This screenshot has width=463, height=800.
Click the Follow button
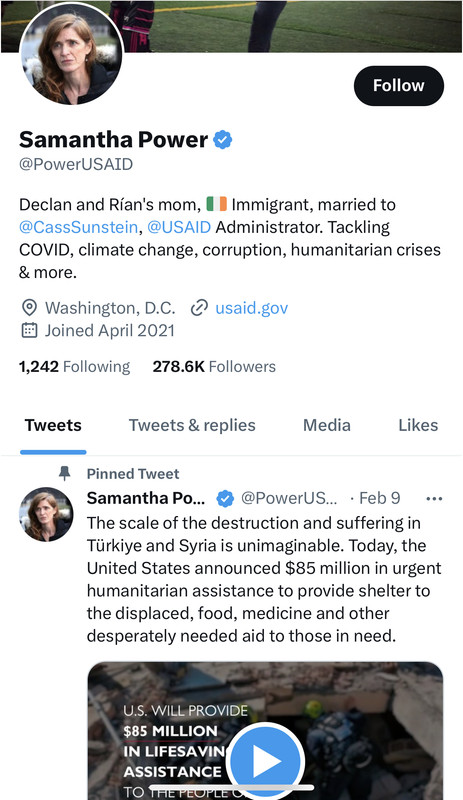(x=399, y=86)
